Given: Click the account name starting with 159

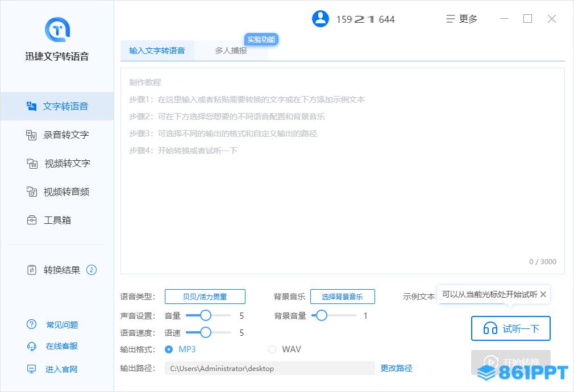Looking at the screenshot, I should point(365,19).
